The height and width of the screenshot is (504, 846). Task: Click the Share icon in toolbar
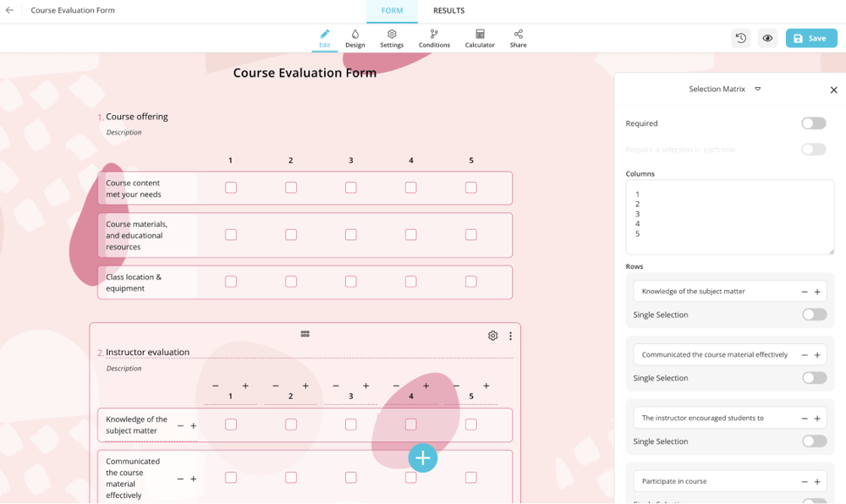[x=518, y=38]
